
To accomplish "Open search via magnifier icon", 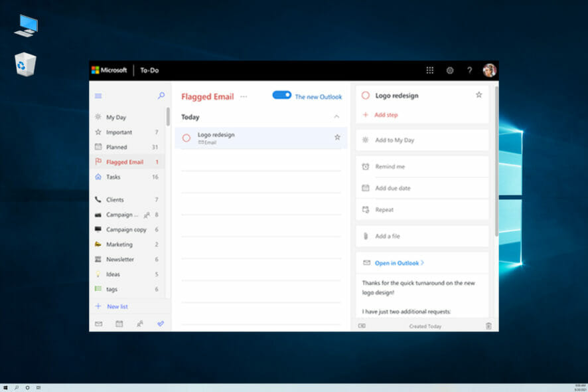I will [161, 96].
